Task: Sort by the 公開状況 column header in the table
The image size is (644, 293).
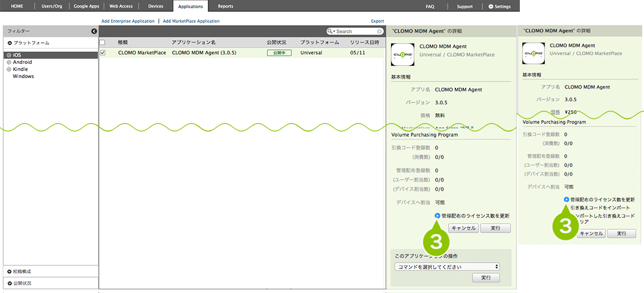Action: pos(276,42)
